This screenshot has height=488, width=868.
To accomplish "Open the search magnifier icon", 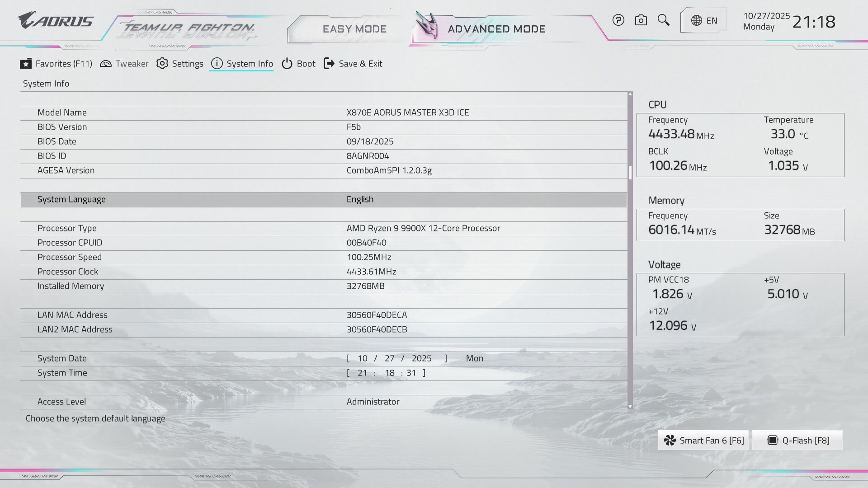I will tap(663, 20).
